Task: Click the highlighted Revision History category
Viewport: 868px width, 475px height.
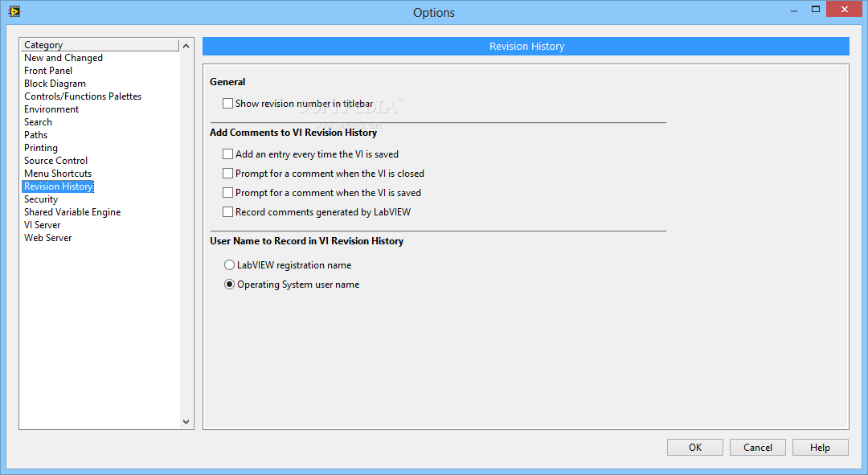Action: [58, 186]
